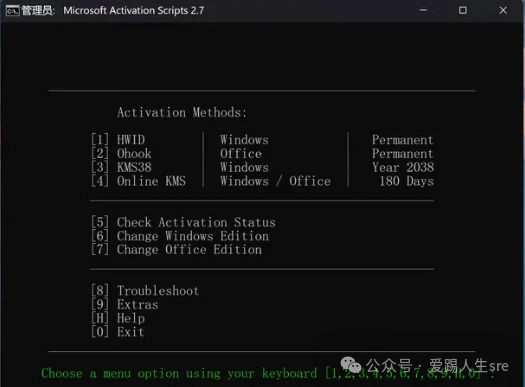Minimize the Activation Scripts window
This screenshot has width=525, height=387.
tap(423, 10)
